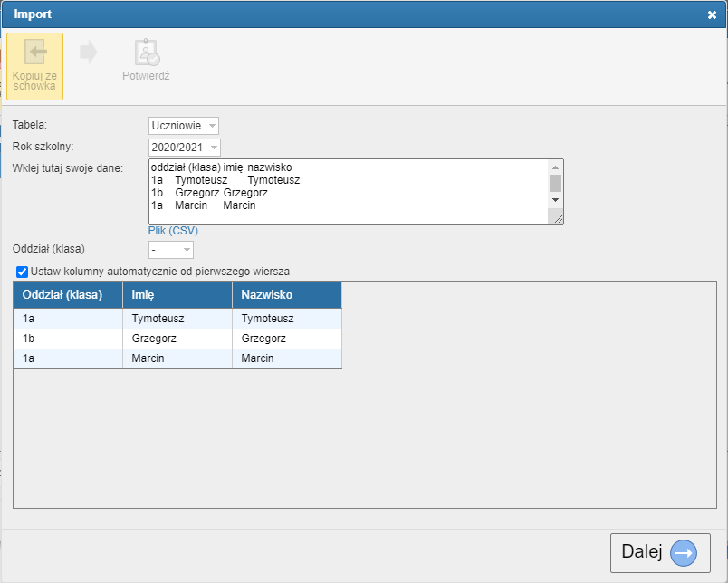
Task: Click the textarea scrollbar thumb
Action: tap(555, 184)
